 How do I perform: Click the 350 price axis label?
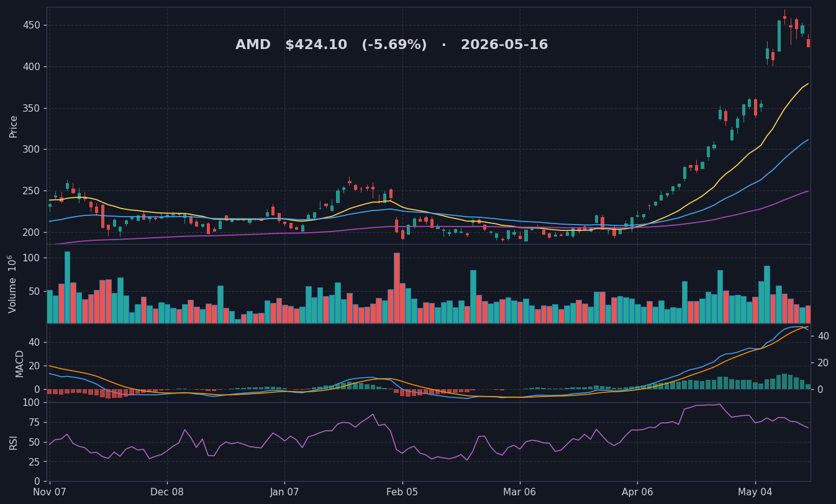tap(32, 108)
